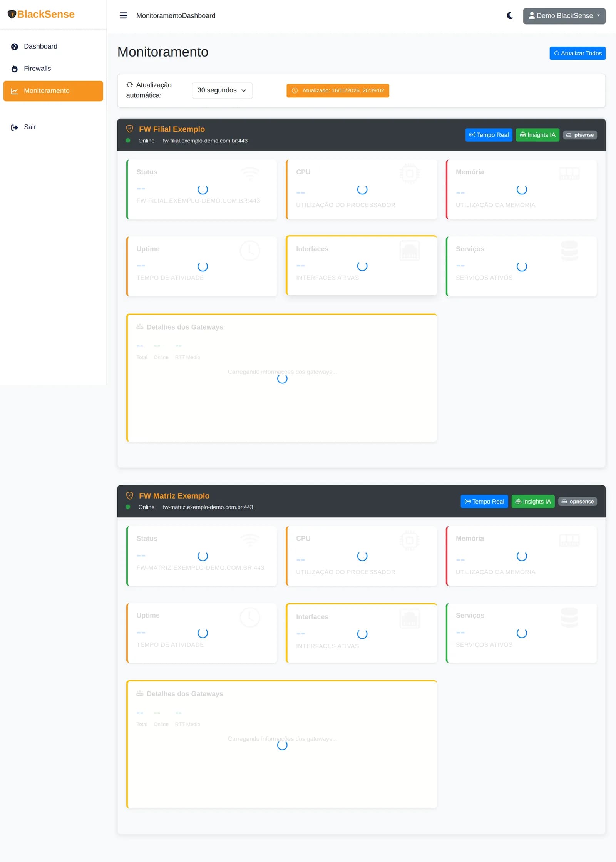Click the BlackSense shield logo icon
616x862 pixels.
pos(12,14)
